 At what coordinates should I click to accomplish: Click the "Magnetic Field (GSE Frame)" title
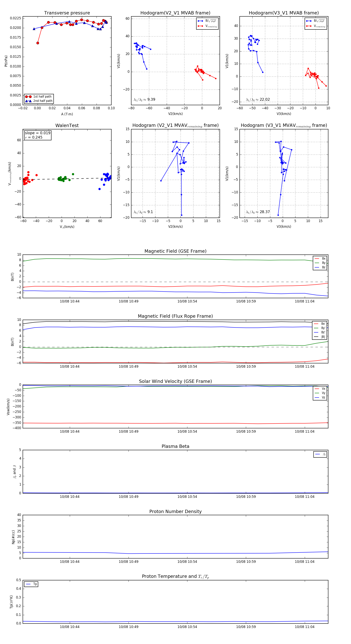pyautogui.click(x=175, y=251)
